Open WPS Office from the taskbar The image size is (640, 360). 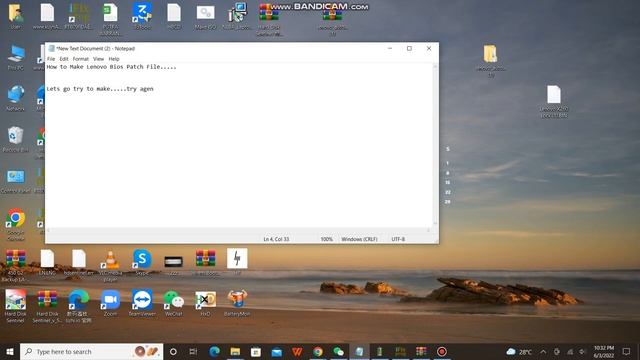297,351
